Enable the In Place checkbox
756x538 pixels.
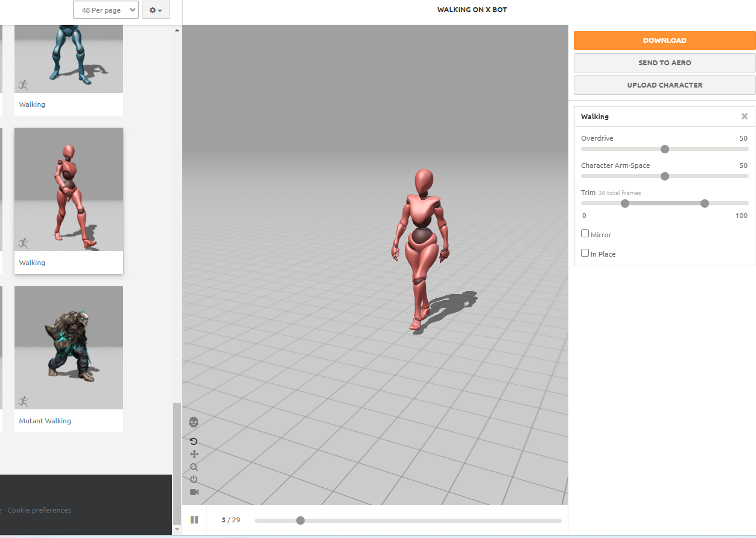pyautogui.click(x=585, y=253)
